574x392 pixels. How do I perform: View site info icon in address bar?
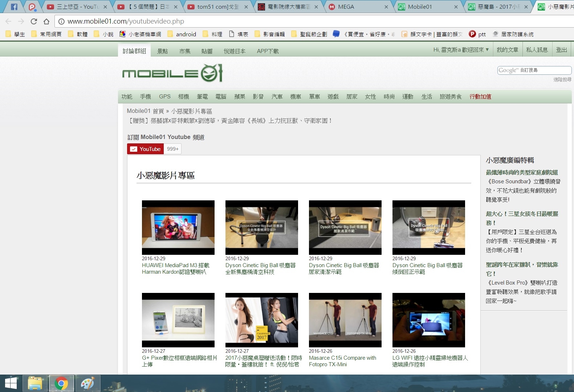(x=61, y=21)
